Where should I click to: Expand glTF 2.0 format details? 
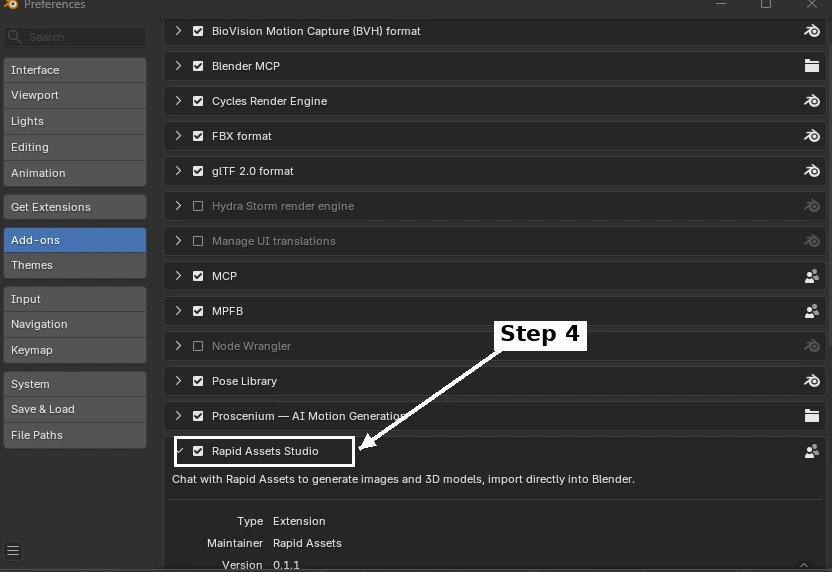point(178,171)
